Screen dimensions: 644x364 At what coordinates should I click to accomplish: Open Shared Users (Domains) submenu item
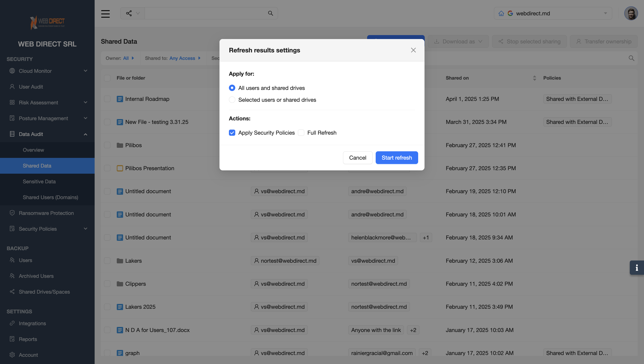click(47, 197)
